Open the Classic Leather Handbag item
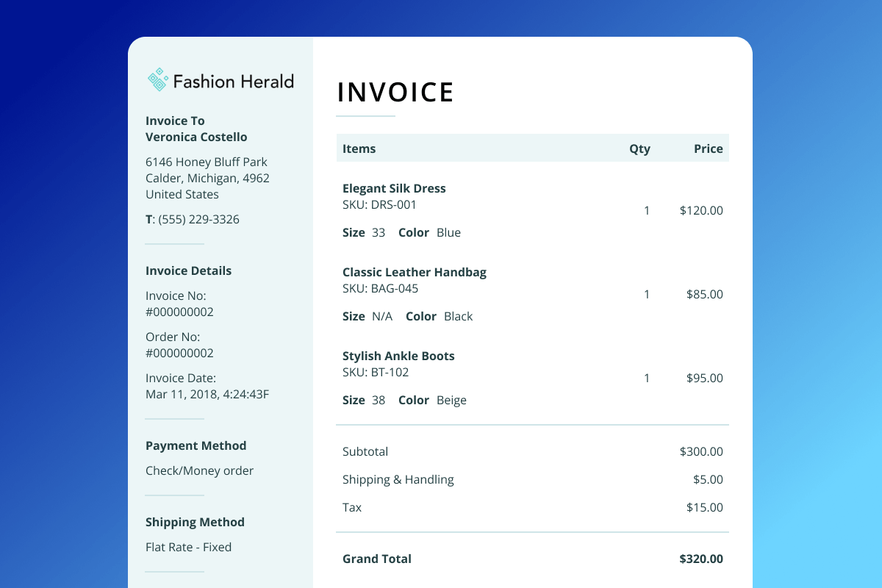Image resolution: width=882 pixels, height=588 pixels. (414, 272)
